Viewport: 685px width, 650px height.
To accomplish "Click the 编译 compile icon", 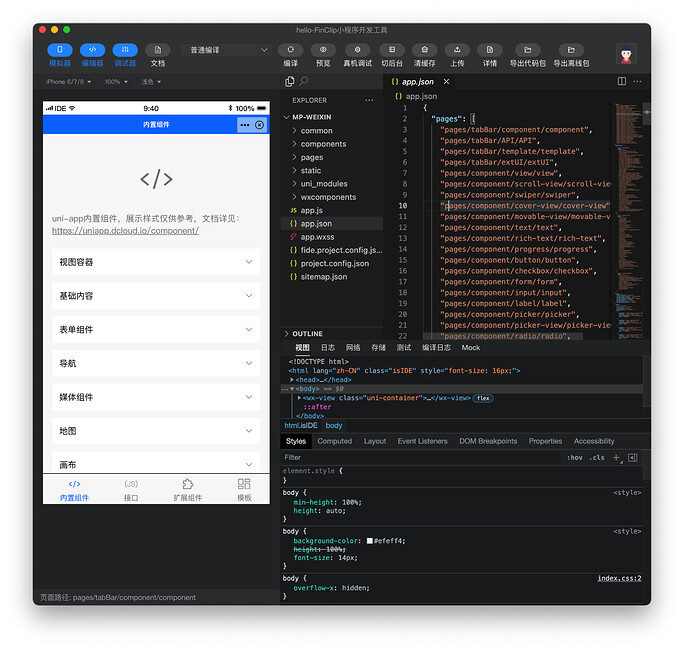I will click(291, 50).
